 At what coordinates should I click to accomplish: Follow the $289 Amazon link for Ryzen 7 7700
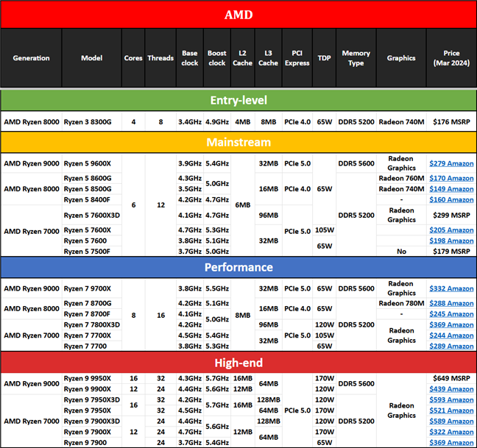pos(451,346)
